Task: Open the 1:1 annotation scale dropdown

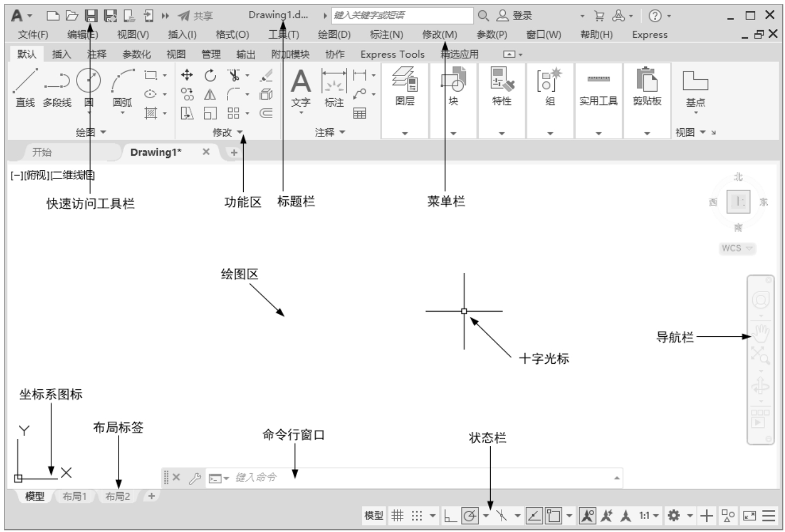Action: [x=649, y=516]
